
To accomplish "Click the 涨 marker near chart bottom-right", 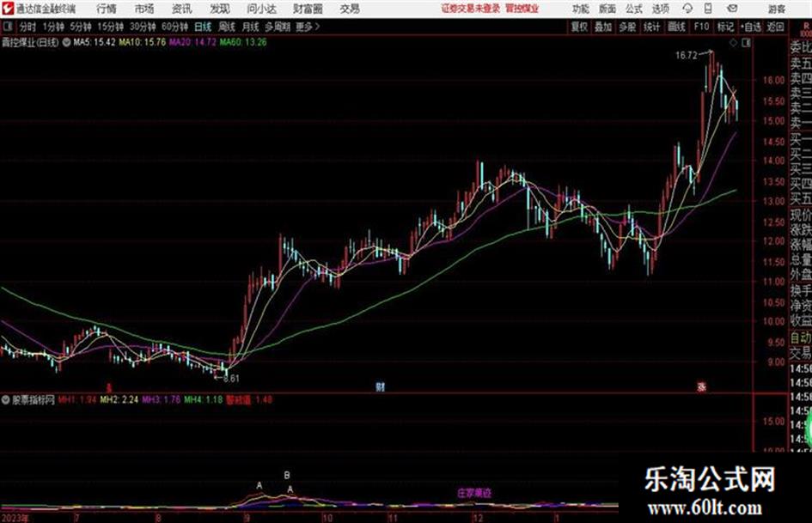I will pyautogui.click(x=702, y=386).
